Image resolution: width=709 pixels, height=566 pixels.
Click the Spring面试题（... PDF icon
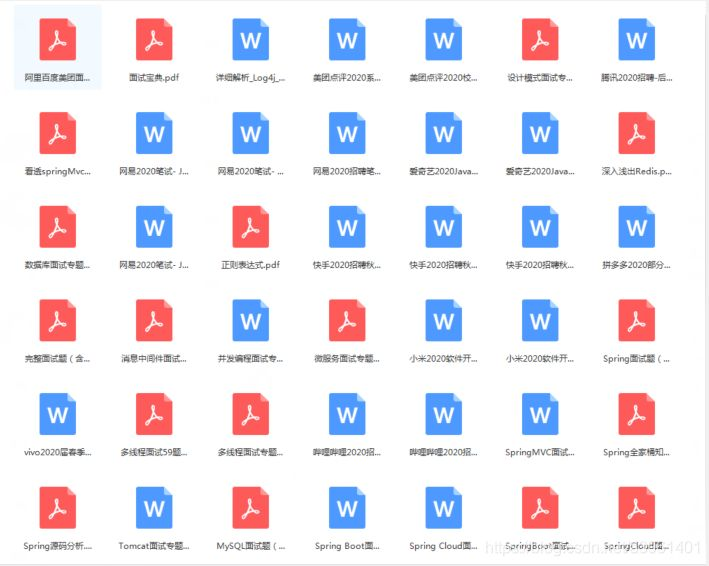(x=637, y=320)
